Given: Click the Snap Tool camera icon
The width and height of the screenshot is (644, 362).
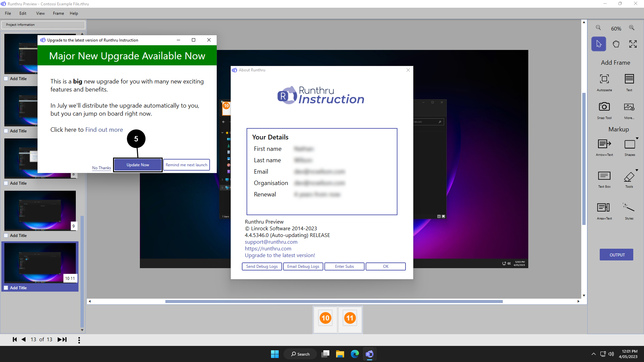Looking at the screenshot, I should point(604,107).
